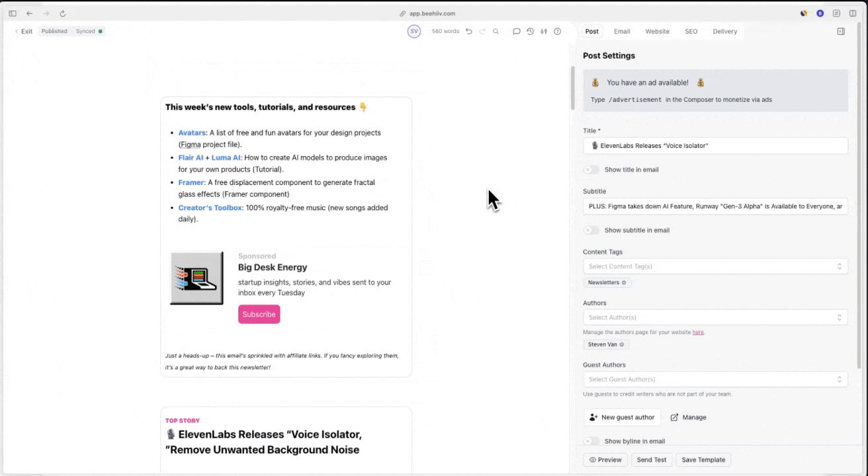Collapse the settings side panel icon
Image resolution: width=868 pixels, height=476 pixels.
point(841,31)
